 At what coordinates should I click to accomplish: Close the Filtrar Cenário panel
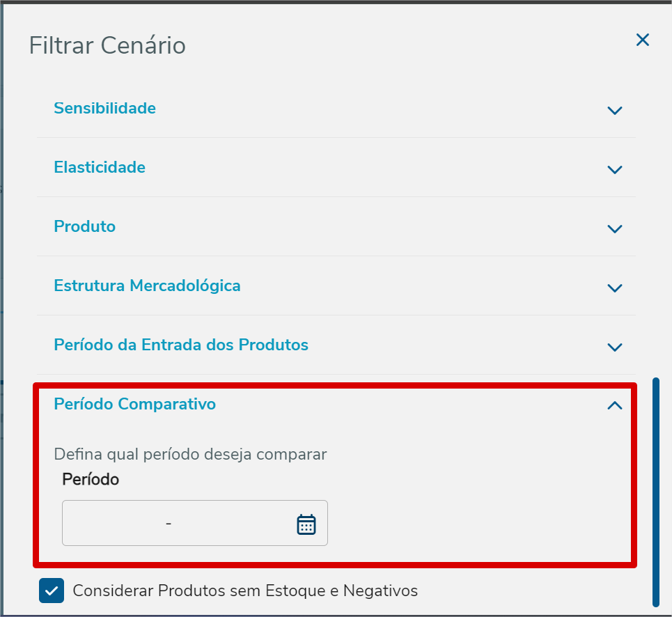click(x=642, y=40)
